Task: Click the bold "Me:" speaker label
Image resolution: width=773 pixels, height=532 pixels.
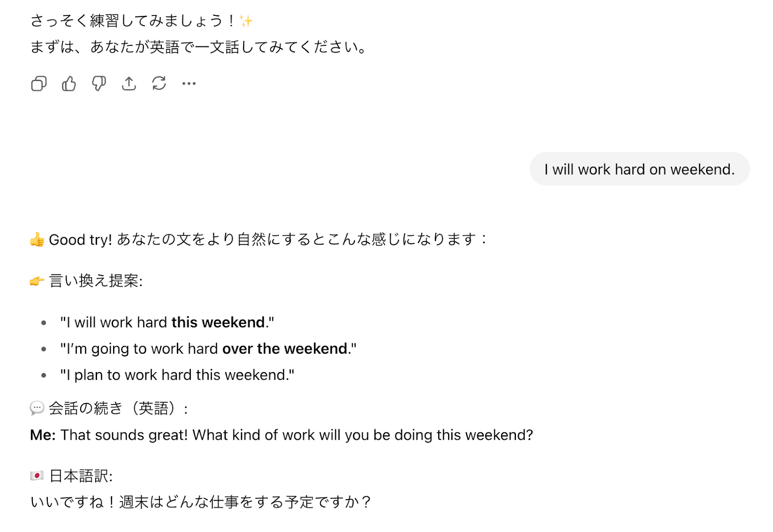Action: pos(43,435)
